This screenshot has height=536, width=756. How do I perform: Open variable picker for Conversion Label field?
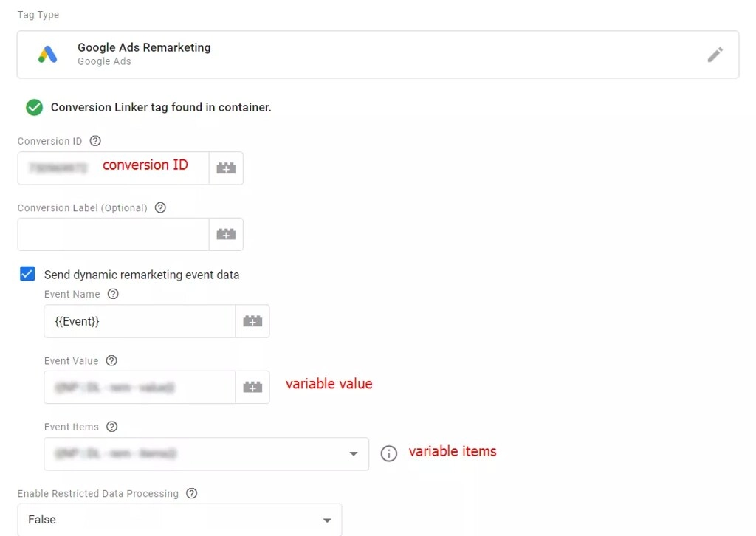[226, 234]
